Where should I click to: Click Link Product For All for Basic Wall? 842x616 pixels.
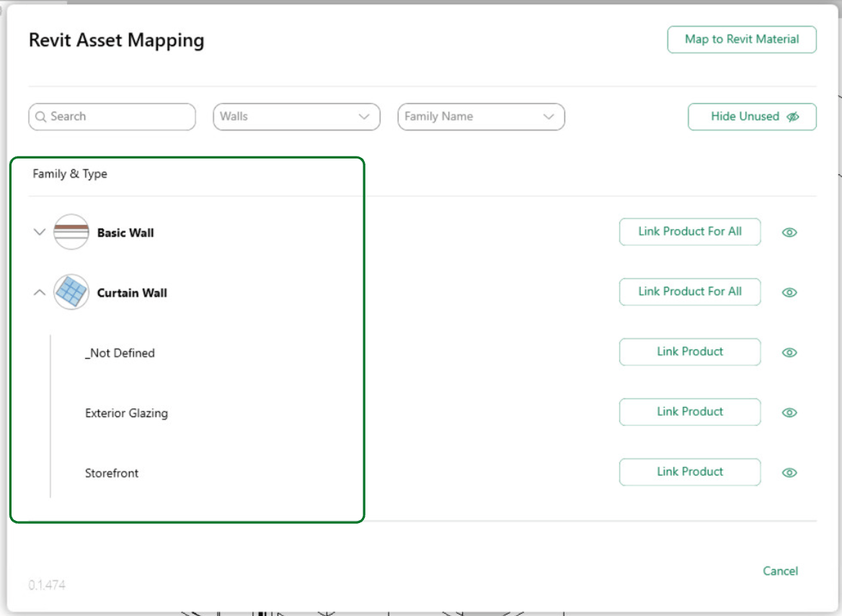689,231
